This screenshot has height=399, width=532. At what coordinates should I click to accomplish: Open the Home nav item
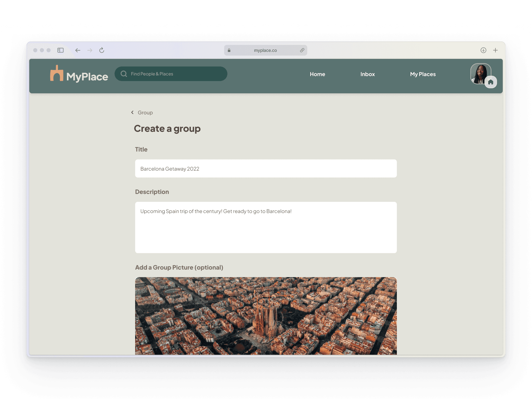(317, 74)
